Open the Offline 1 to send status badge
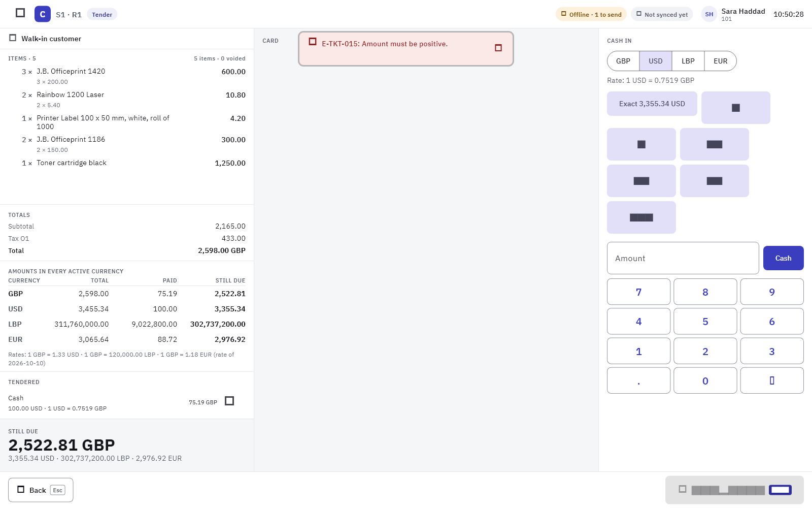The width and height of the screenshot is (812, 508). [591, 14]
